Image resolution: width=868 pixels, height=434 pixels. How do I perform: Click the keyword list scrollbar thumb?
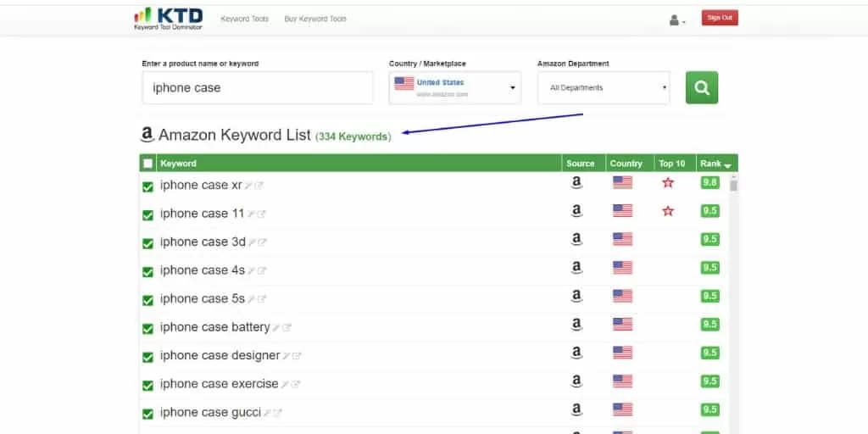click(733, 186)
